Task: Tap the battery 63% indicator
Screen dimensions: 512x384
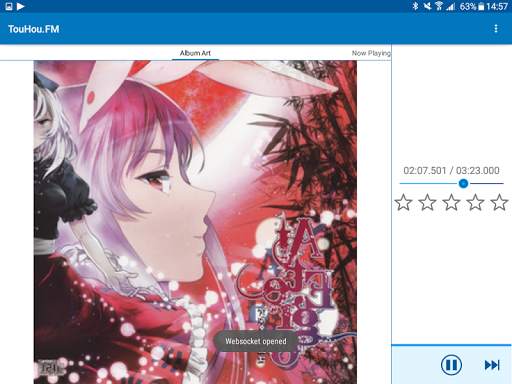Action: (x=472, y=6)
